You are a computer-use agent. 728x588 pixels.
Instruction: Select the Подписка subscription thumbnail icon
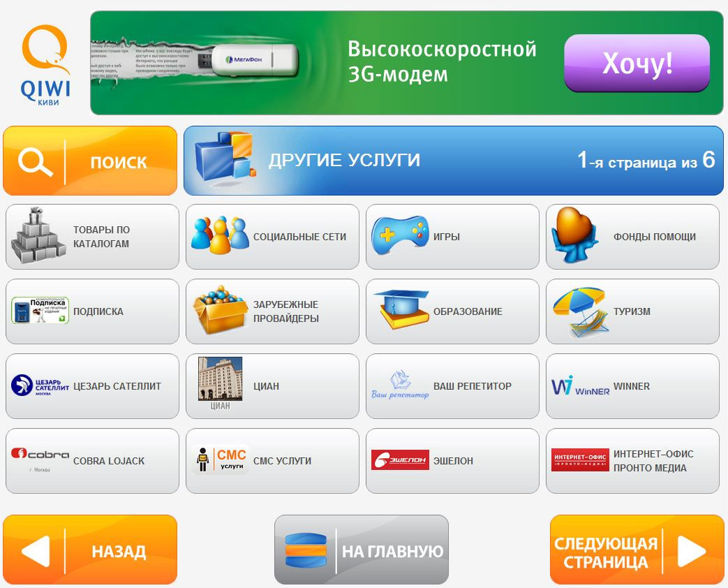click(40, 310)
